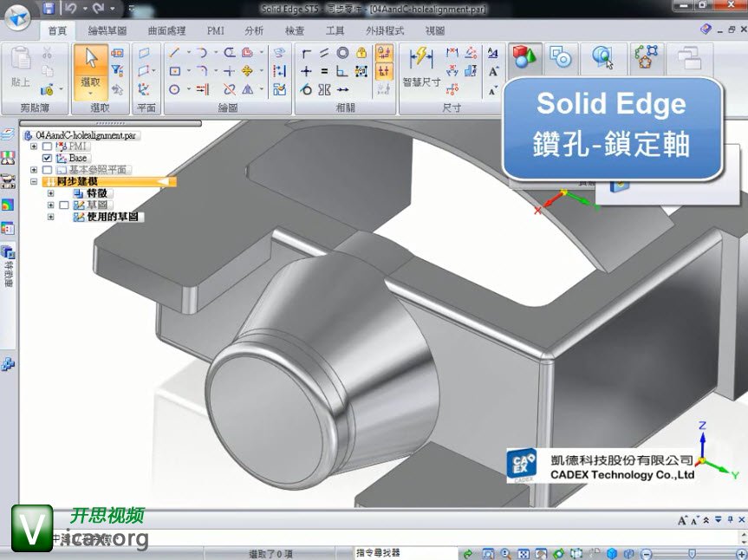The width and height of the screenshot is (748, 560).
Task: Click the 貼上 paste button
Action: pyautogui.click(x=21, y=67)
